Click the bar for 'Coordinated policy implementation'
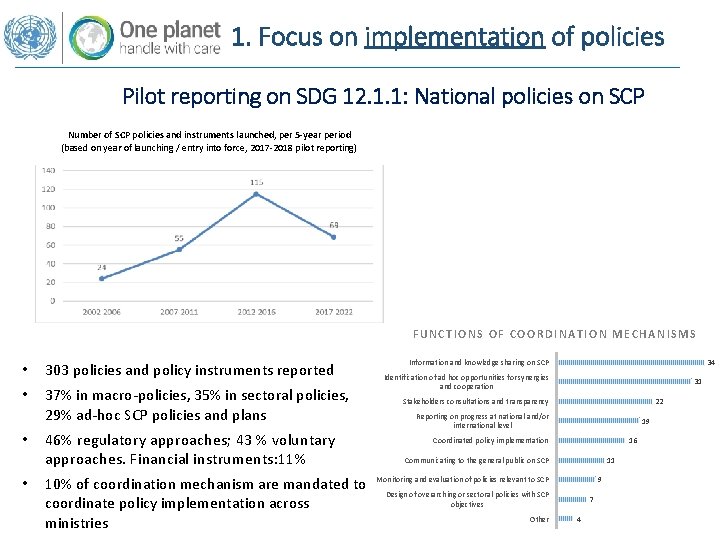This screenshot has height=540, width=720. pos(591,440)
